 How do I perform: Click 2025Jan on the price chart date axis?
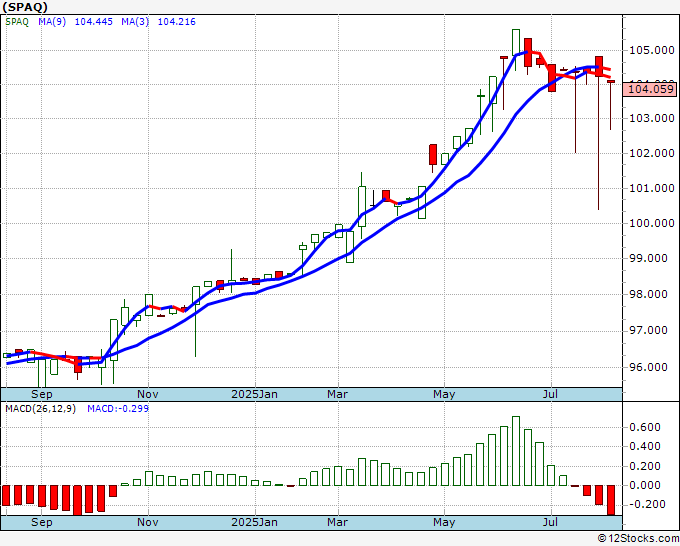tap(255, 394)
